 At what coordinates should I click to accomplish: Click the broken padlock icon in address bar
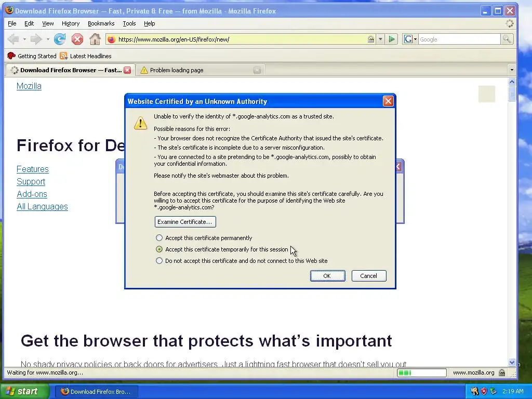(371, 39)
